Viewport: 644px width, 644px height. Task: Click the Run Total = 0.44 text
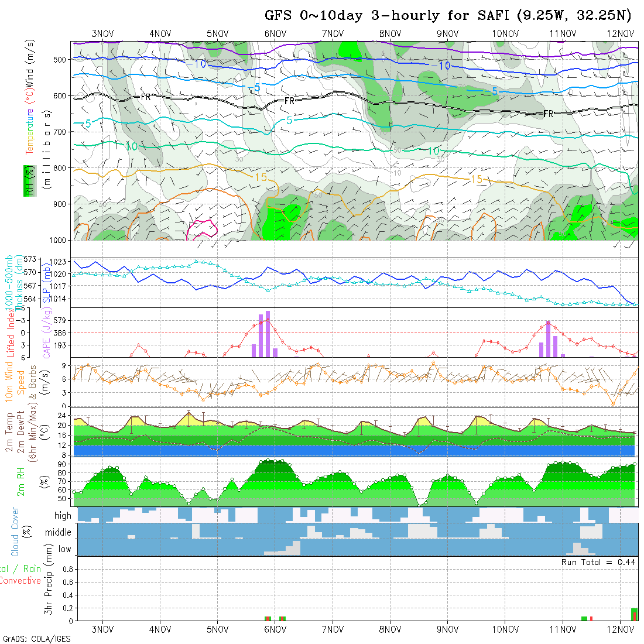click(598, 562)
